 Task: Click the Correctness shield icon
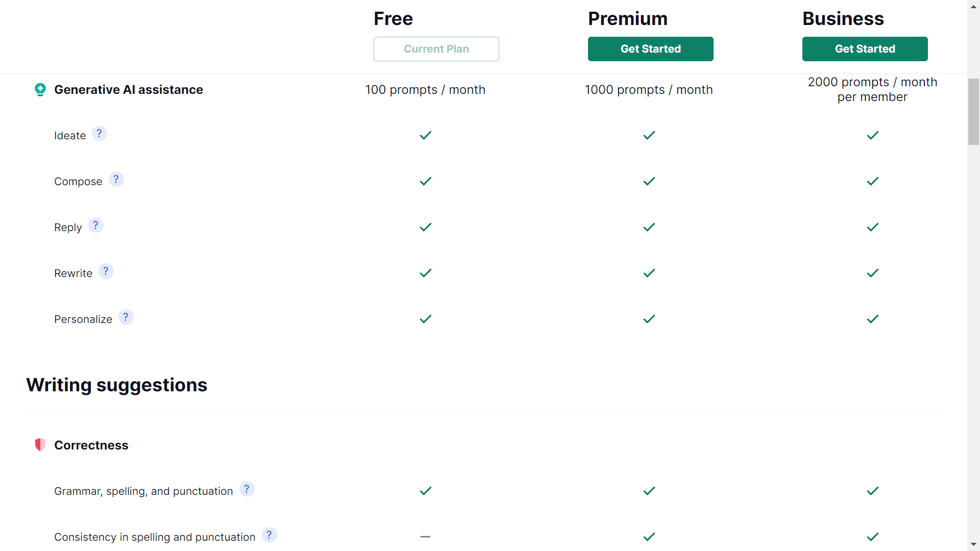click(x=40, y=444)
